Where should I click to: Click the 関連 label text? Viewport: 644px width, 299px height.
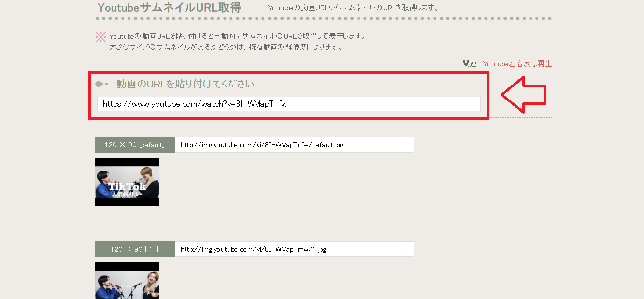pos(470,64)
